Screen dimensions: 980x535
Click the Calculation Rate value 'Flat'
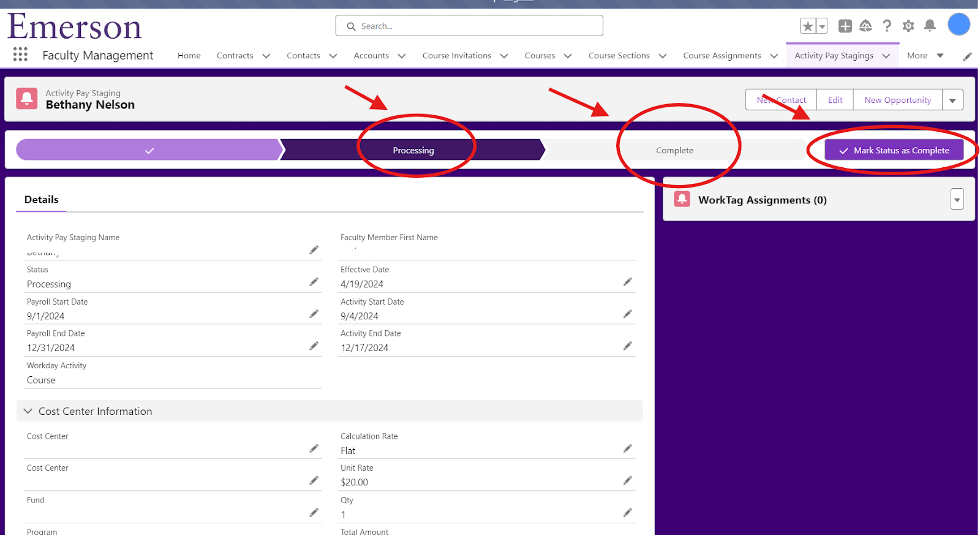tap(348, 450)
